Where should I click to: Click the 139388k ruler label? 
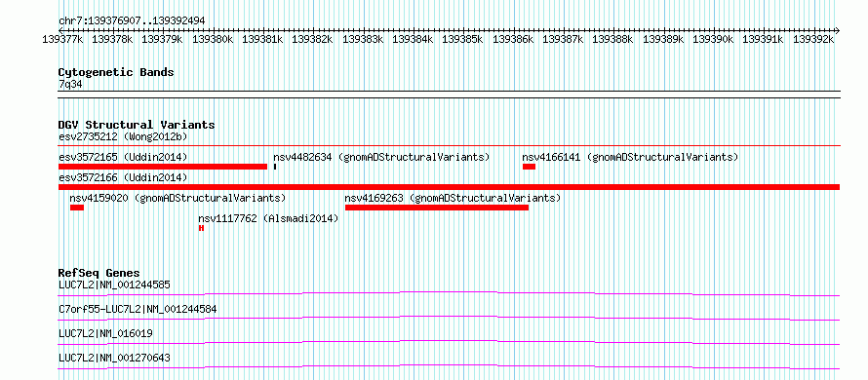point(612,39)
